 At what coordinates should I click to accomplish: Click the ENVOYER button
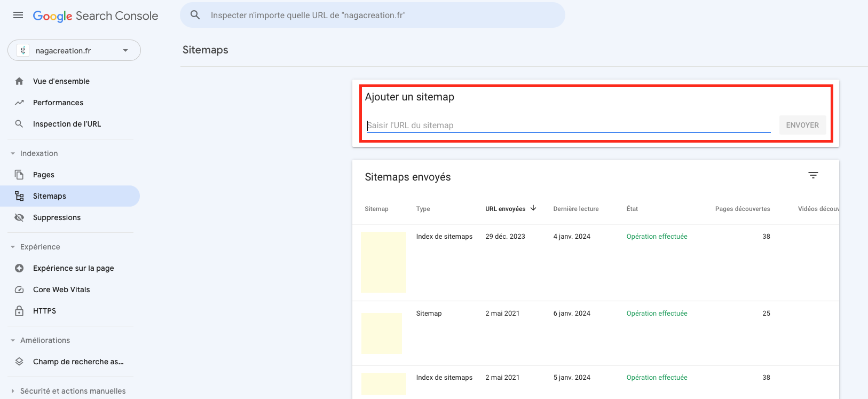802,125
